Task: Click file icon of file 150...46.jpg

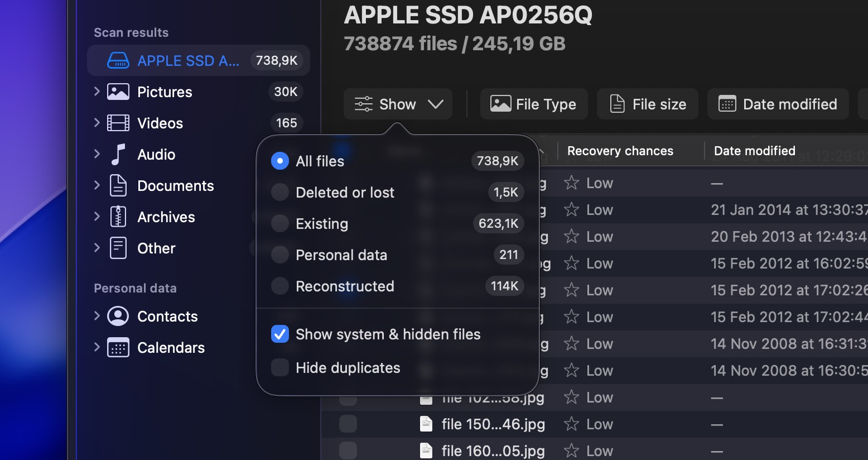Action: pyautogui.click(x=426, y=424)
